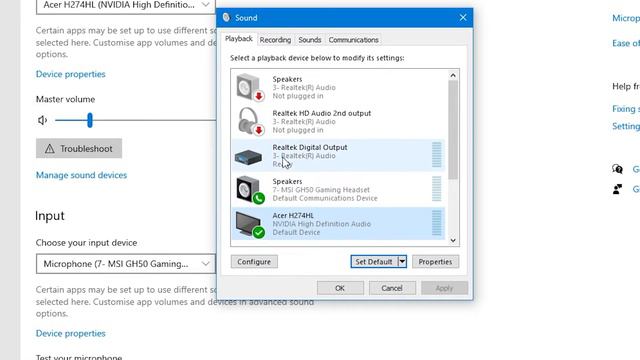Image resolution: width=640 pixels, height=360 pixels.
Task: Switch to the Recording tab
Action: click(x=275, y=40)
